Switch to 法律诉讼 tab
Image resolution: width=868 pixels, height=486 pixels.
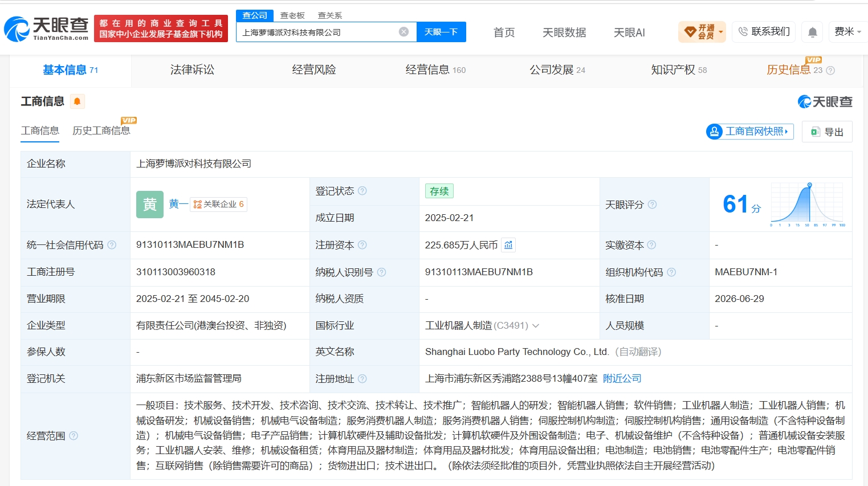(x=192, y=70)
